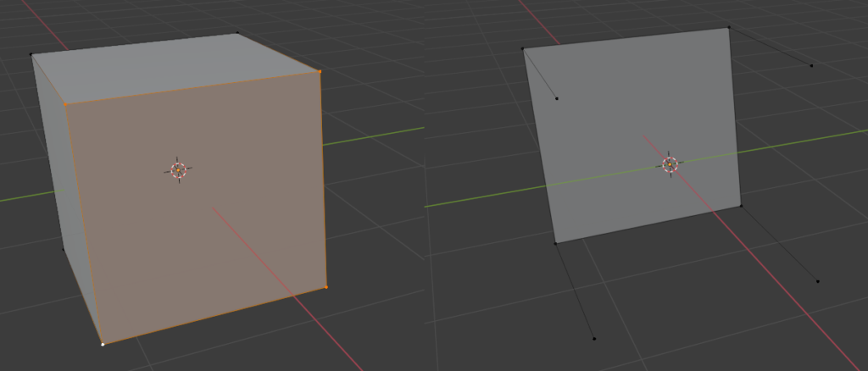
Task: Select the loose vertex overlapping the plane's upper-left area
Action: pyautogui.click(x=556, y=99)
